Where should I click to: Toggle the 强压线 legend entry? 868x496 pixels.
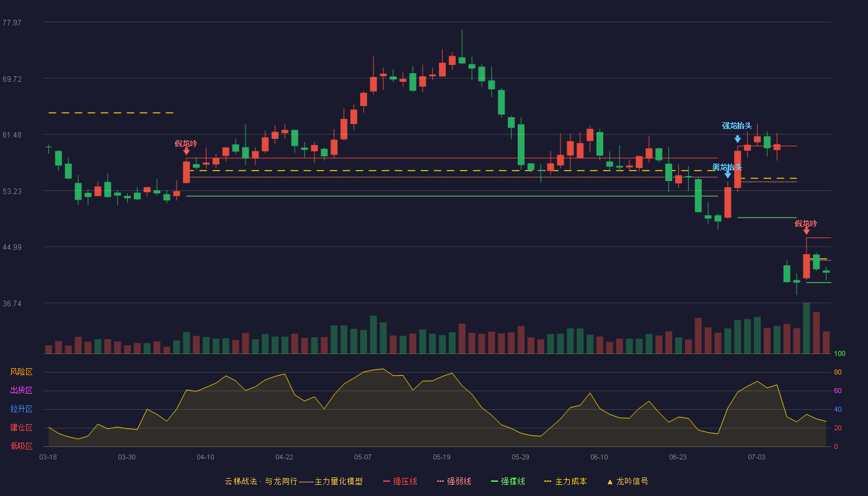(400, 482)
